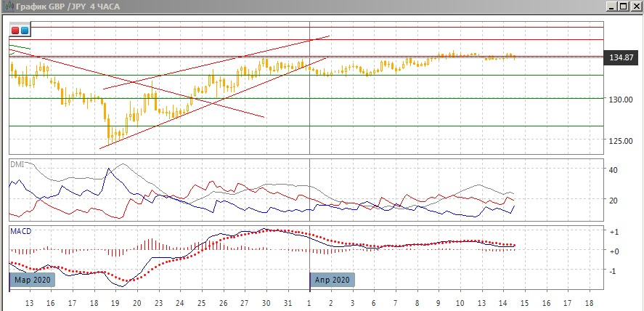Click the MACD indicator label
The height and width of the screenshot is (311, 644).
point(20,231)
